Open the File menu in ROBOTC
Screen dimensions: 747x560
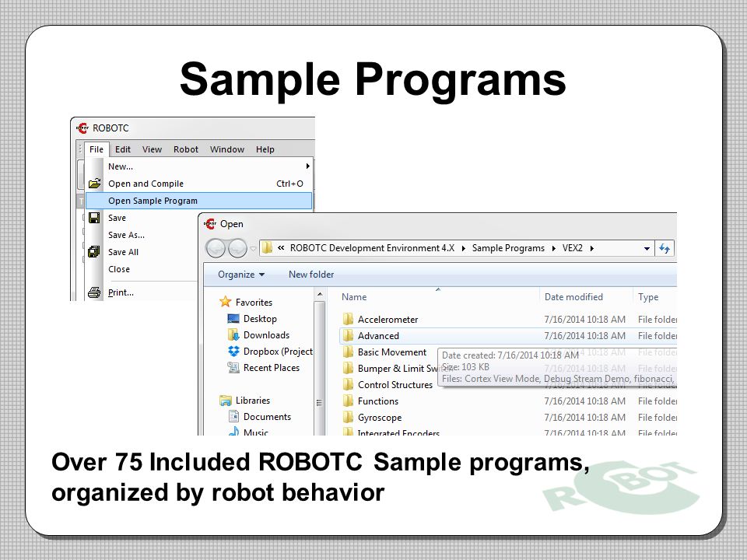(96, 149)
